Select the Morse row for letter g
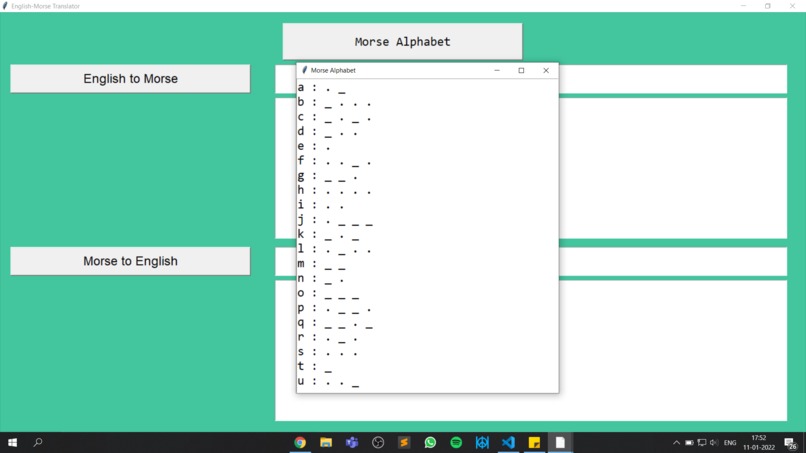 click(327, 176)
